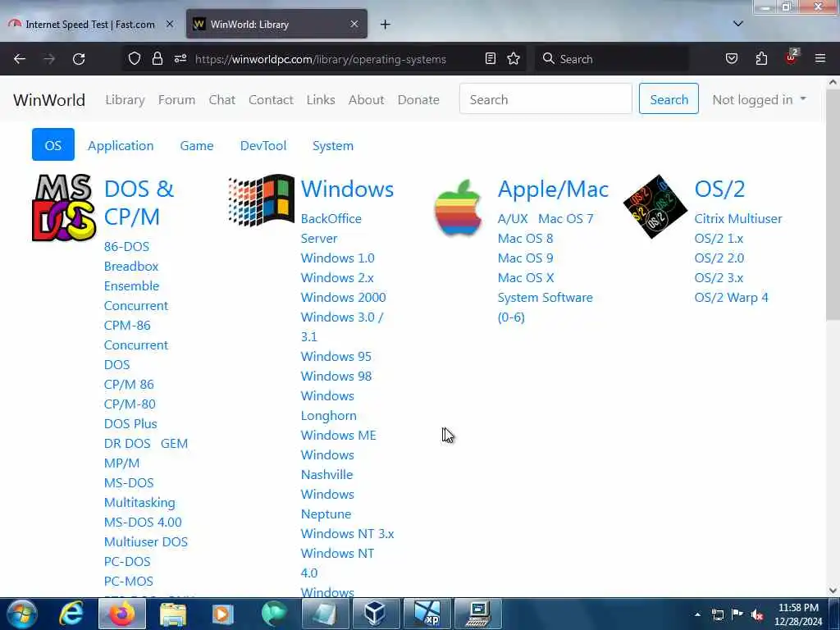Open the Chat nav item

click(221, 99)
